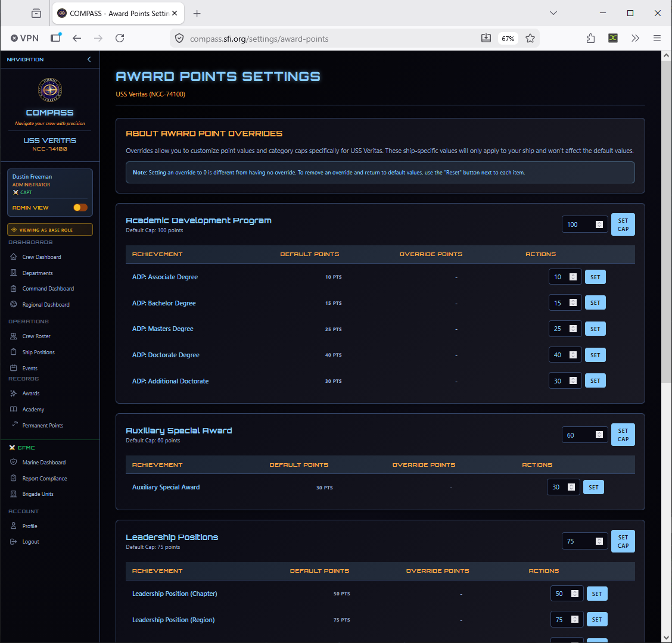
Task: Click the Departments building icon
Action: tap(13, 273)
